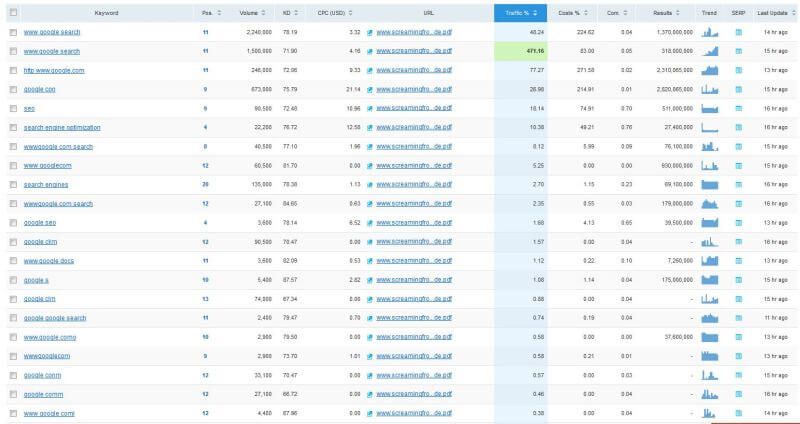Click external link icon beside google seo URL
Image resolution: width=800 pixels, height=424 pixels.
(x=370, y=223)
